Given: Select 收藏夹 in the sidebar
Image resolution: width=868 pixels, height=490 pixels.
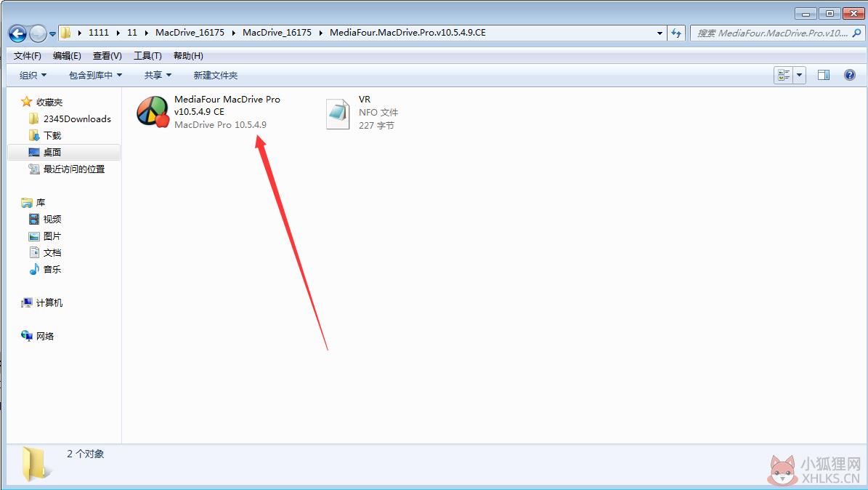Looking at the screenshot, I should pos(49,102).
